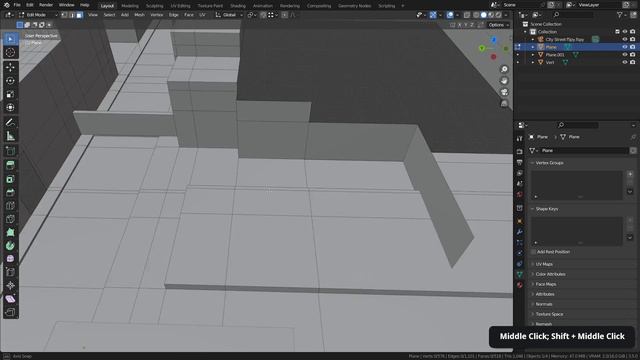Open the Modifiers wrench properties tab
Screen dimensions: 640x360
click(x=520, y=232)
